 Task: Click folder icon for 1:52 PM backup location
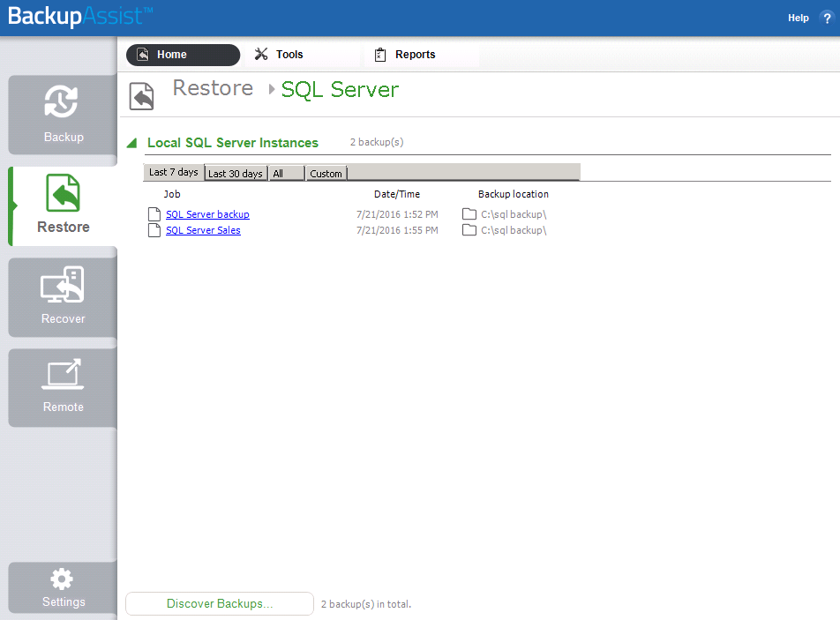click(469, 214)
